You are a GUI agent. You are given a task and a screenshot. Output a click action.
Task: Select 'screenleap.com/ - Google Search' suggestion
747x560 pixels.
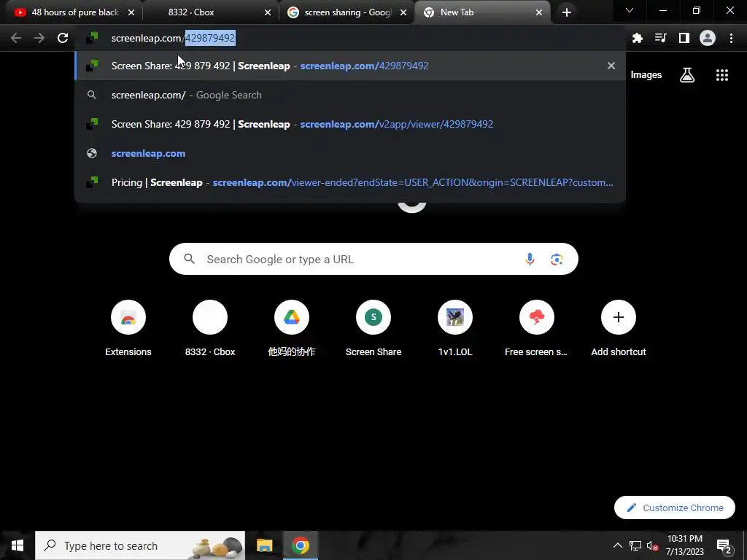coord(350,95)
